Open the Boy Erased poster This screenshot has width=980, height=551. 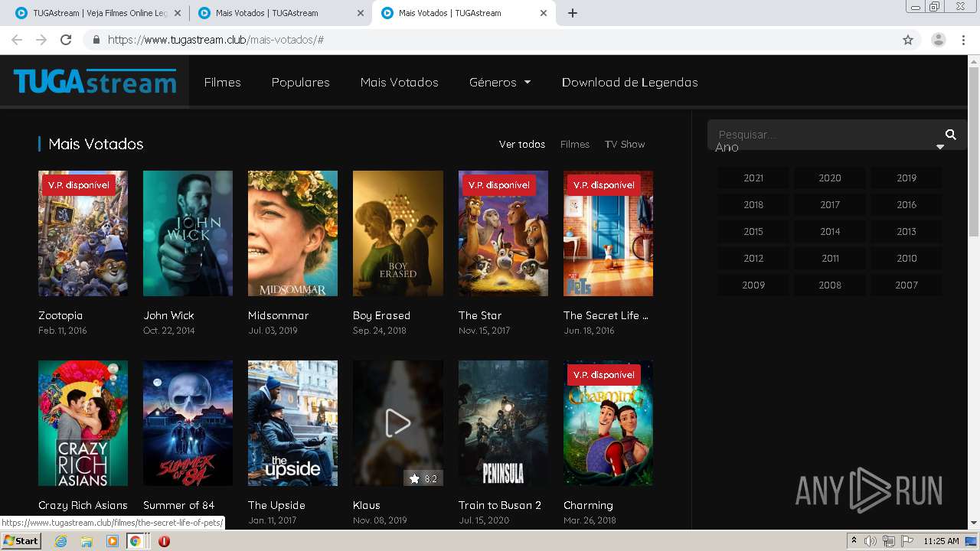(x=397, y=233)
